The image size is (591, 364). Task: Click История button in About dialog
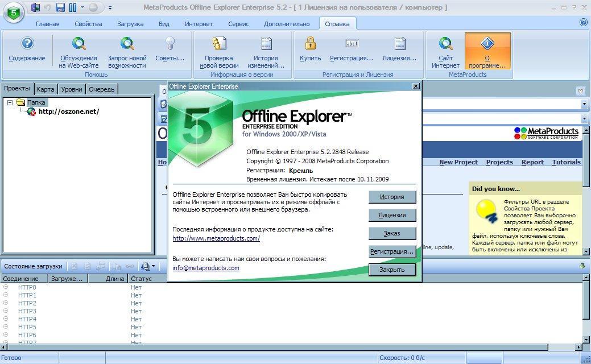tap(392, 197)
